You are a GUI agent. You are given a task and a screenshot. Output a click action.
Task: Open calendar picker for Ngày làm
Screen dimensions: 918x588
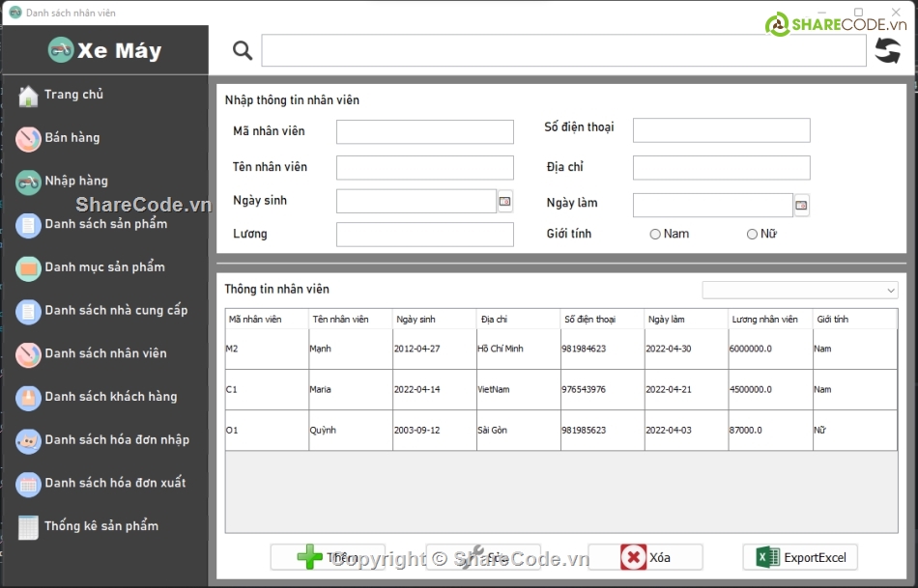801,206
